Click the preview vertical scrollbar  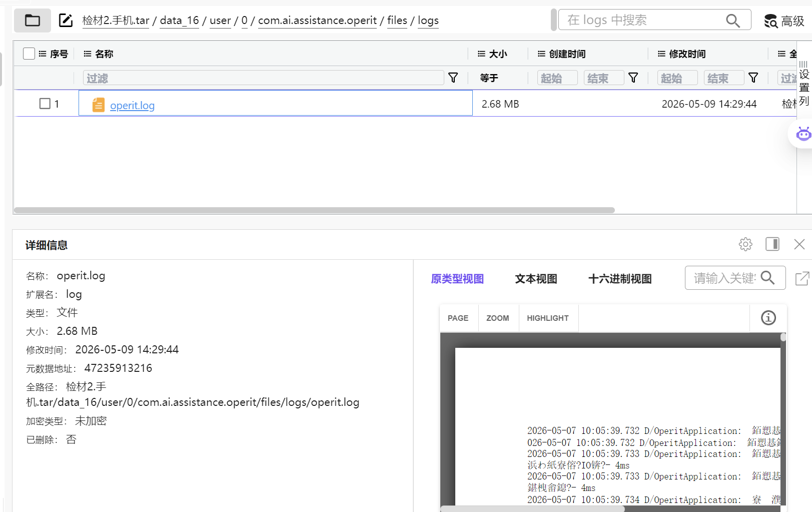(x=783, y=337)
